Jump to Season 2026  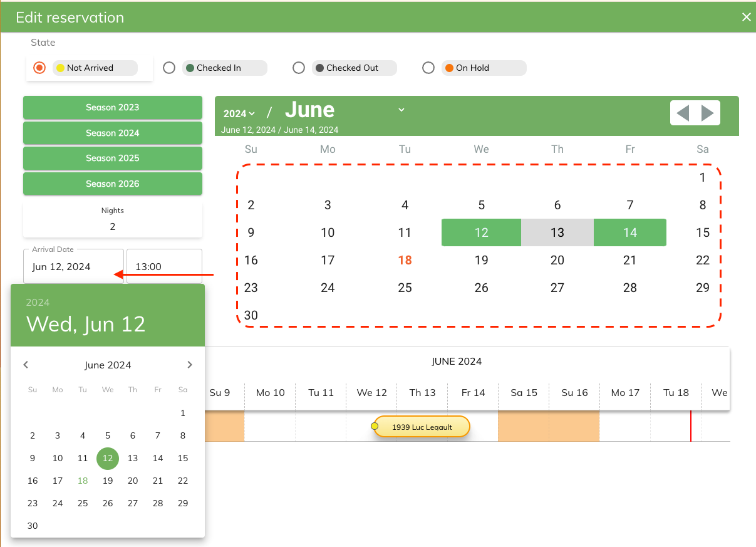113,184
